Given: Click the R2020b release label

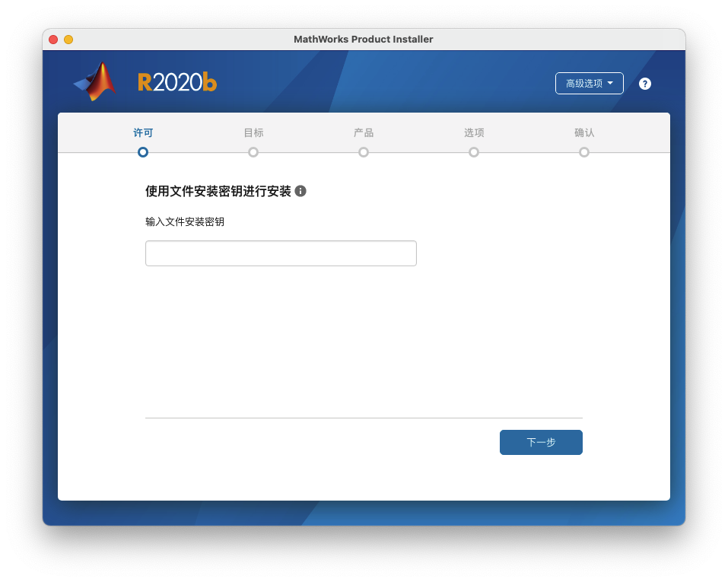Looking at the screenshot, I should coord(177,82).
